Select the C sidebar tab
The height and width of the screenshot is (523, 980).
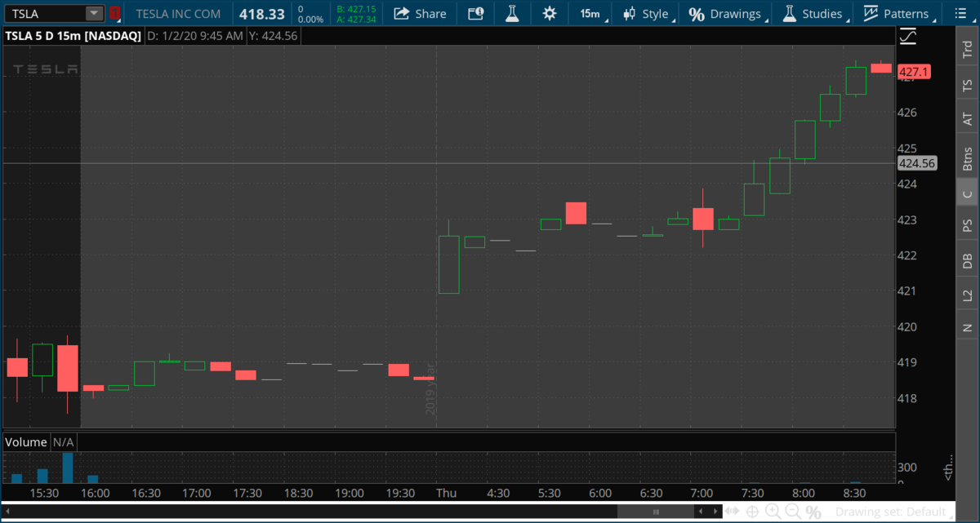point(968,193)
